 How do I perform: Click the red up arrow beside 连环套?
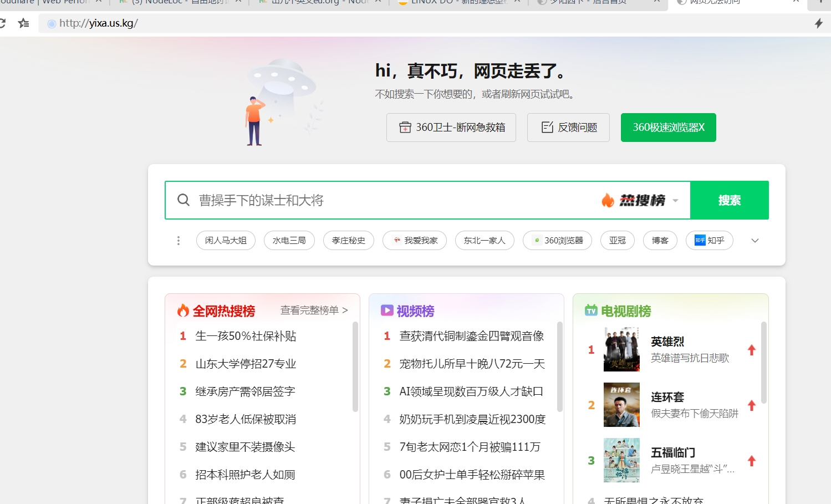coord(752,405)
